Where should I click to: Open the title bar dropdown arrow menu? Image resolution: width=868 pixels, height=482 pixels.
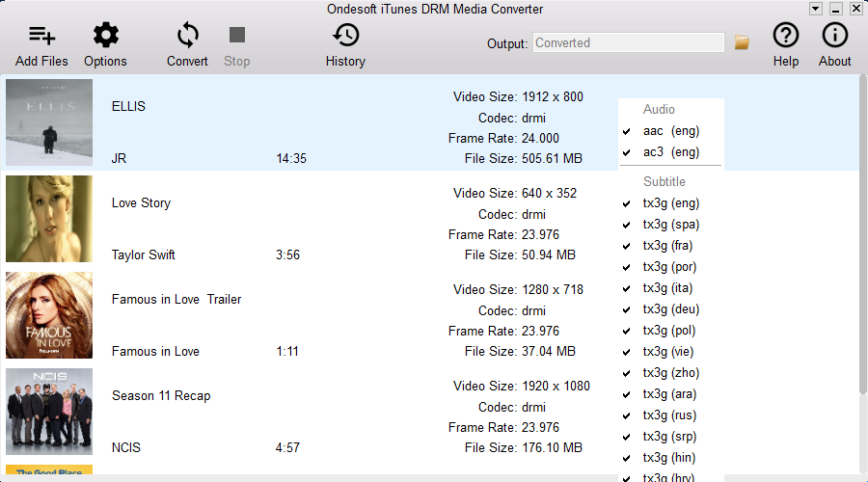click(x=816, y=9)
